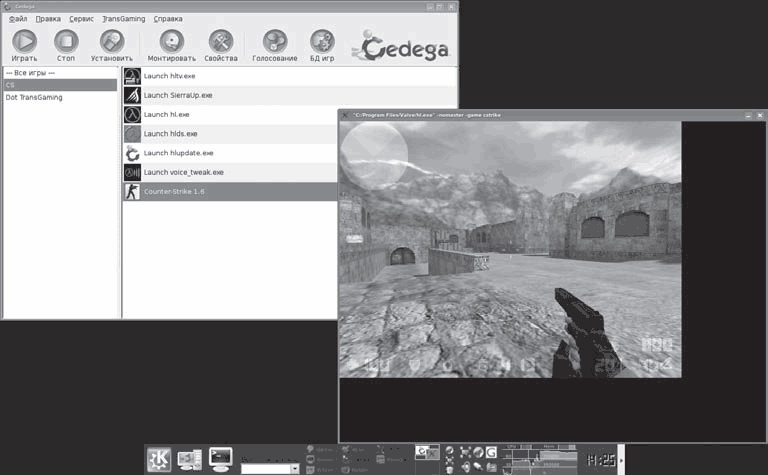Click the Установить (Install) icon
This screenshot has width=768, height=475.
111,42
